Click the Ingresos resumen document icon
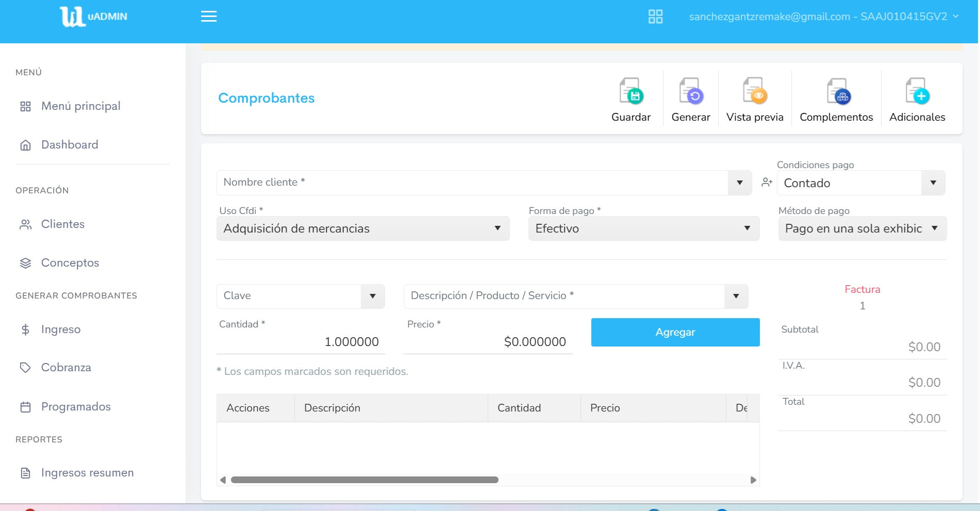The image size is (980, 511). (25, 473)
